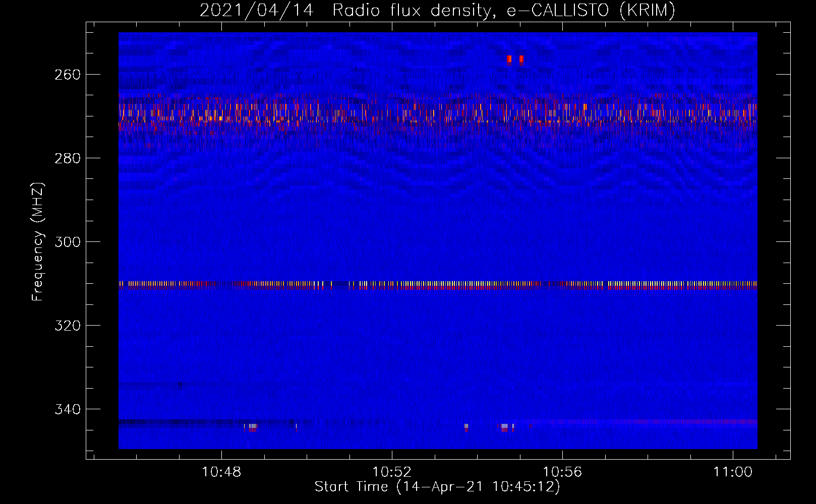Click the 280 frequency tick label

point(67,158)
